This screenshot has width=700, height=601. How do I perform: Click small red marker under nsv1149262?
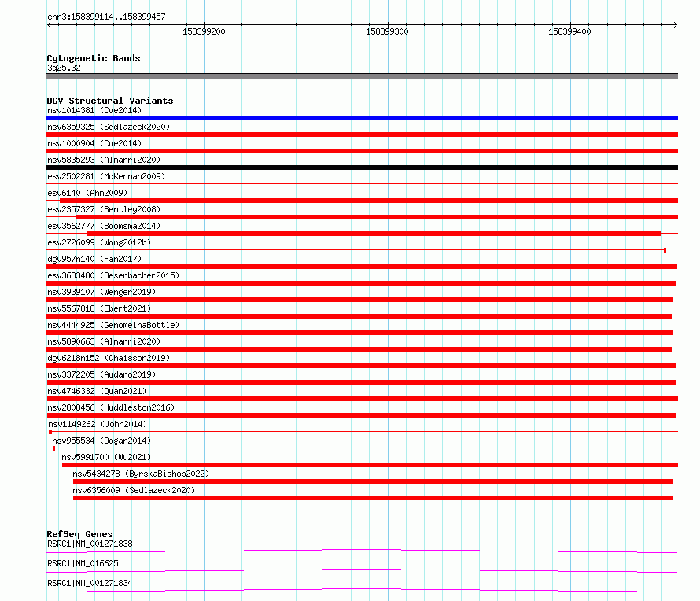coord(50,432)
